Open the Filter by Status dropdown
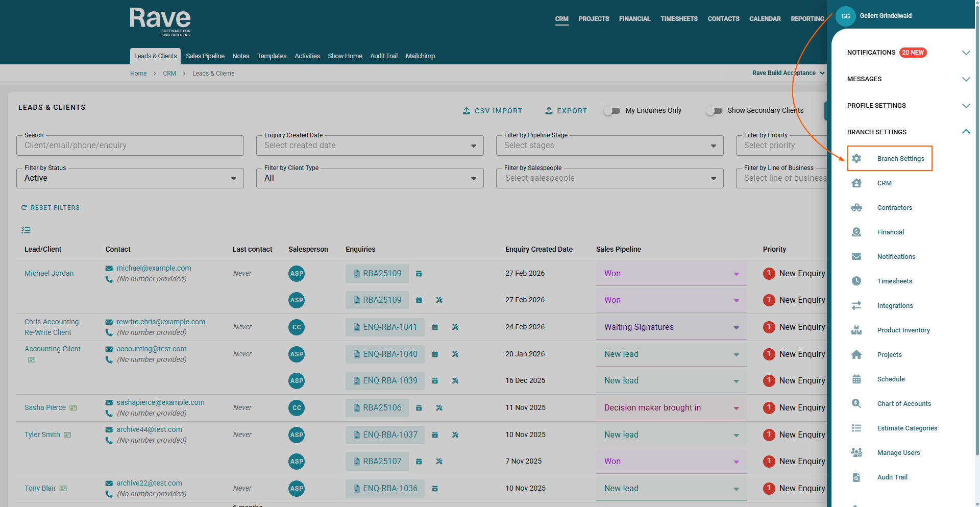This screenshot has width=980, height=507. pyautogui.click(x=130, y=178)
